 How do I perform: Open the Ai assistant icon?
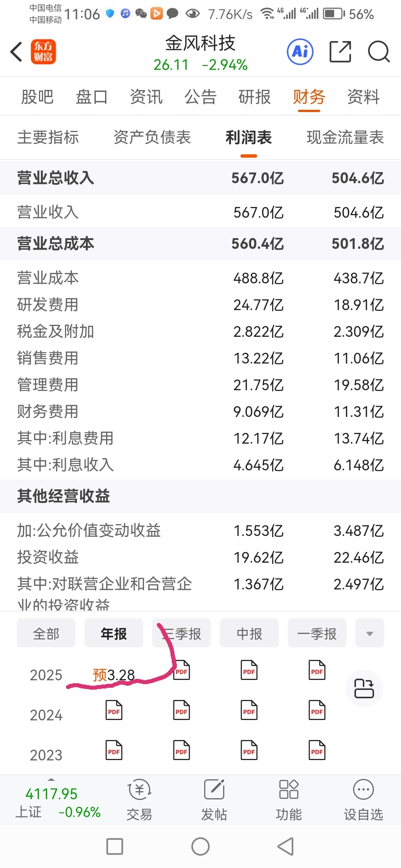click(300, 52)
